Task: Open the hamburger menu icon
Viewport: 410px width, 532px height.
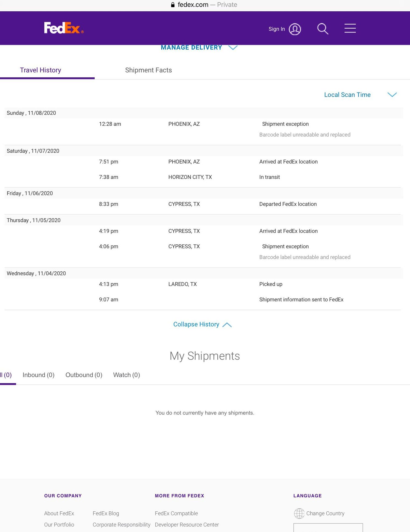Action: 350,28
